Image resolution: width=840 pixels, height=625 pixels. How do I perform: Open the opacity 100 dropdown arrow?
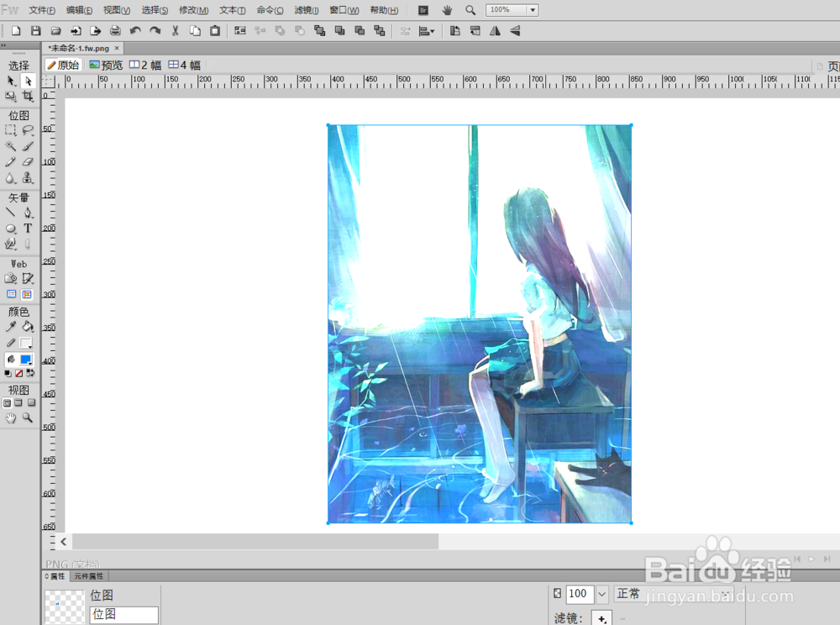(x=602, y=593)
